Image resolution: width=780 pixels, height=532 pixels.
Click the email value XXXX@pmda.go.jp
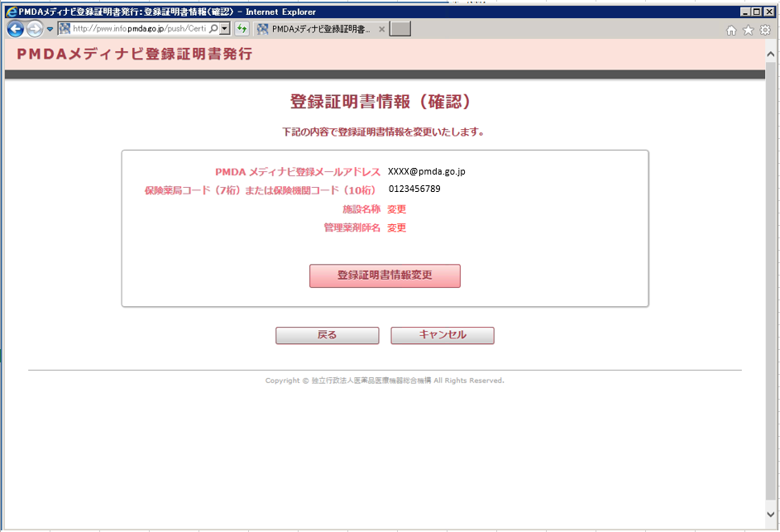pos(426,172)
